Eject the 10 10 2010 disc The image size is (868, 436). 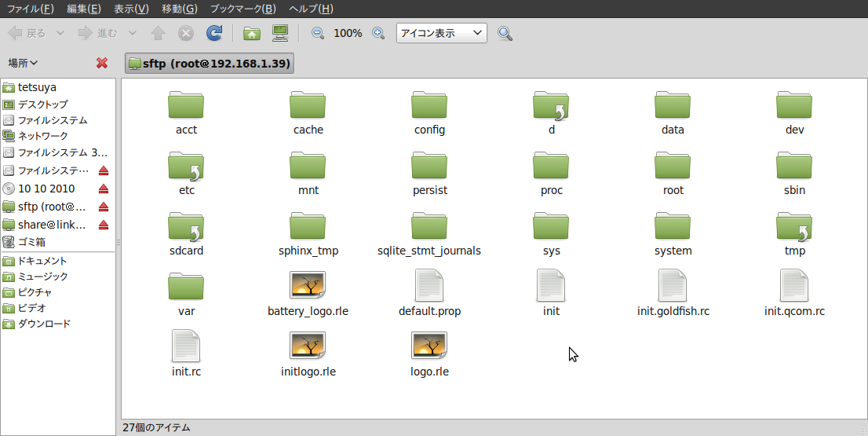click(x=103, y=189)
